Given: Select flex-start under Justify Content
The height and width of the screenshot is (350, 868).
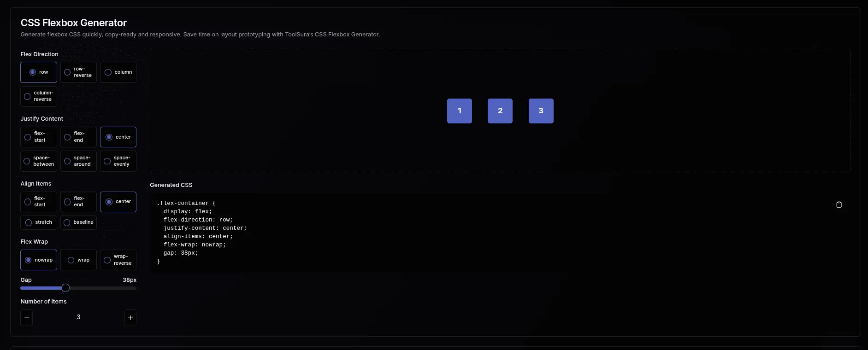Looking at the screenshot, I should 39,137.
